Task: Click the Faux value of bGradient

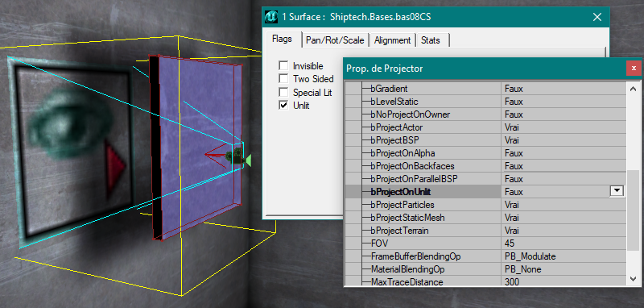Action: click(514, 89)
